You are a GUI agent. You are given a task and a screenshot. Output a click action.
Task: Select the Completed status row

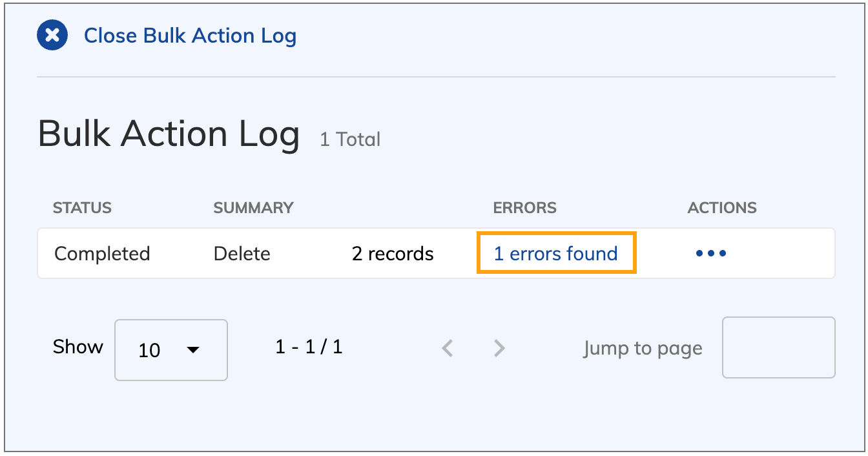coord(102,254)
